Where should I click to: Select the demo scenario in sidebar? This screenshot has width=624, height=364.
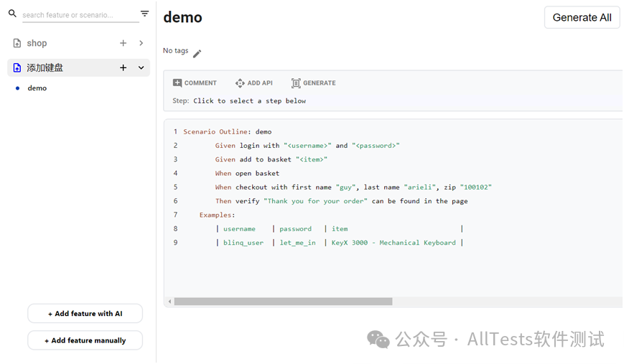(37, 88)
